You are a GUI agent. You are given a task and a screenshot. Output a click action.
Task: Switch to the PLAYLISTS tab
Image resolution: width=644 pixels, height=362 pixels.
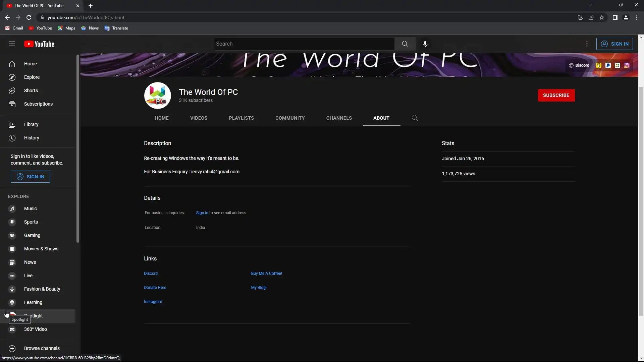241,118
